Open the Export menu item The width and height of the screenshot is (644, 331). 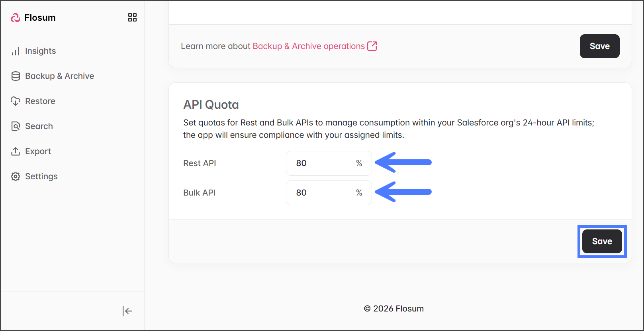pyautogui.click(x=38, y=151)
